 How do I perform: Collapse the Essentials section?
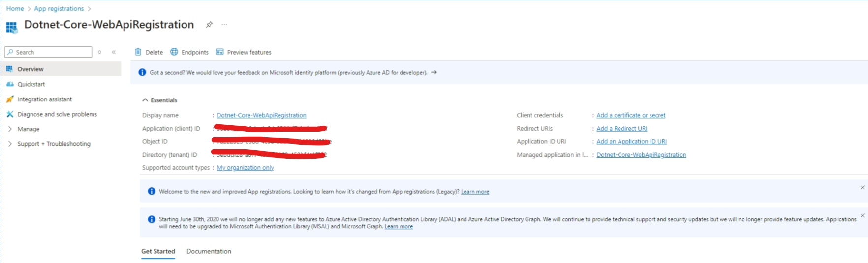(x=145, y=100)
